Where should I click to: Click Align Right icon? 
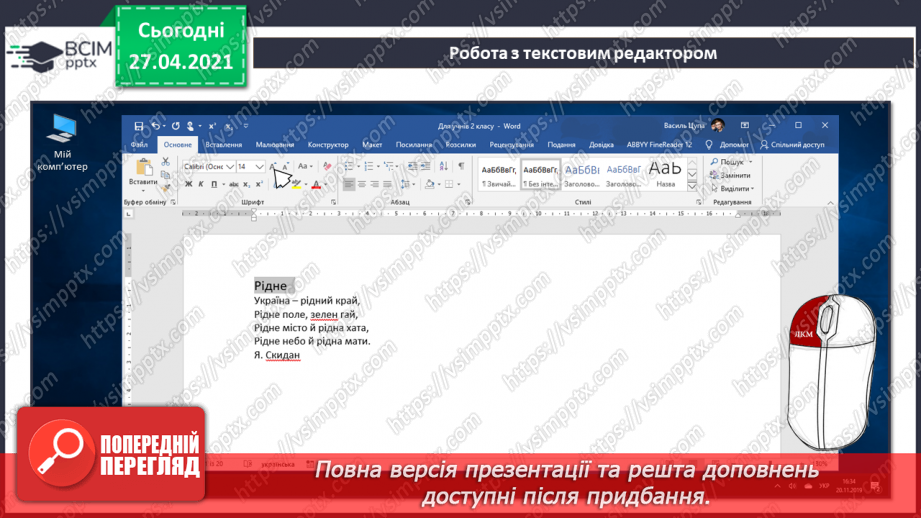(x=375, y=184)
